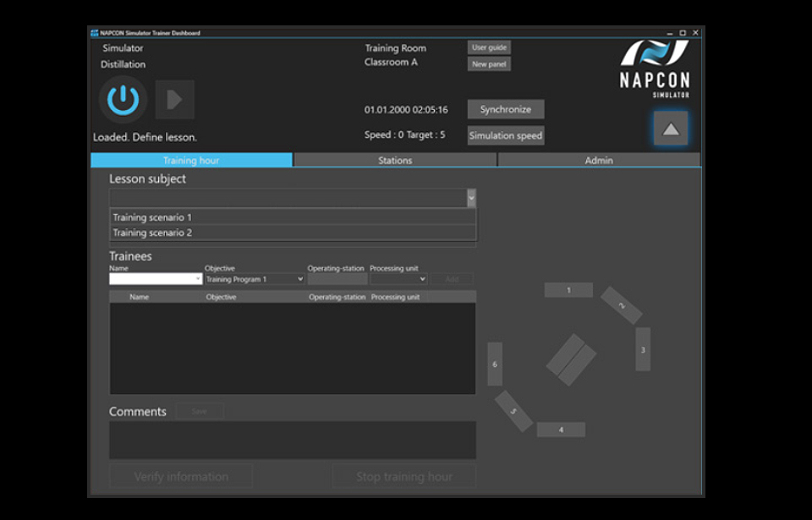This screenshot has height=520, width=812.
Task: Click the trainee Name input field
Action: pyautogui.click(x=155, y=279)
